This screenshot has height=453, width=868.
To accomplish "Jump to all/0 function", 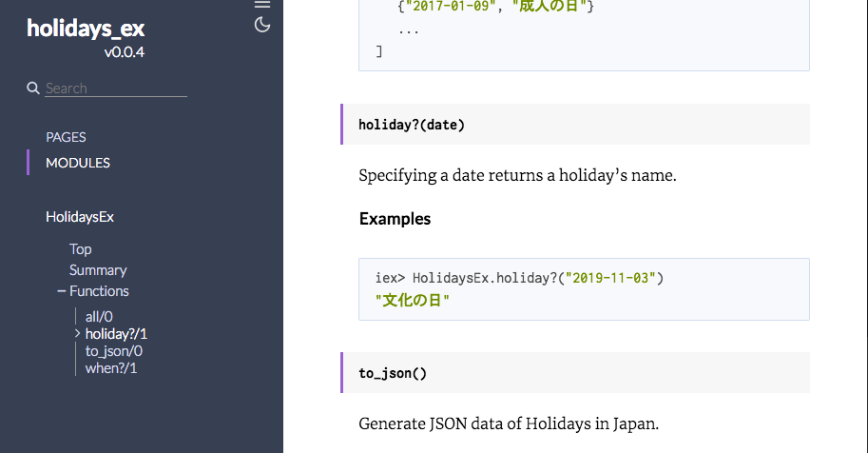I will 99,317.
